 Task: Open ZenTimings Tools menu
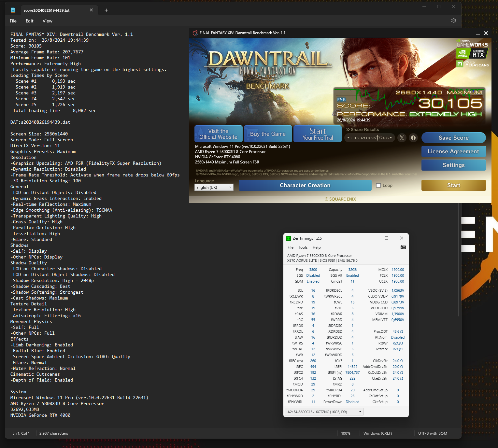(303, 247)
